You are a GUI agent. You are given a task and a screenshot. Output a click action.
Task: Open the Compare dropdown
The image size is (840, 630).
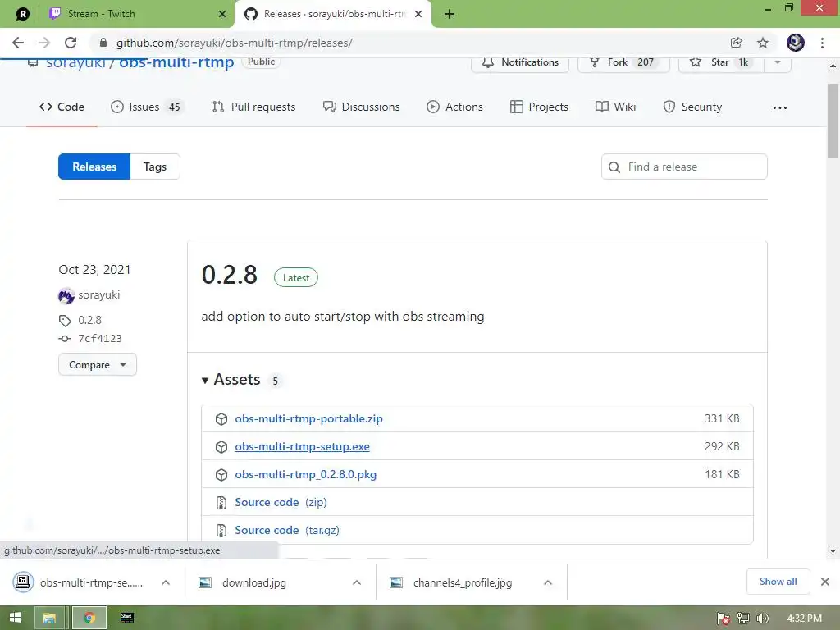pyautogui.click(x=98, y=364)
